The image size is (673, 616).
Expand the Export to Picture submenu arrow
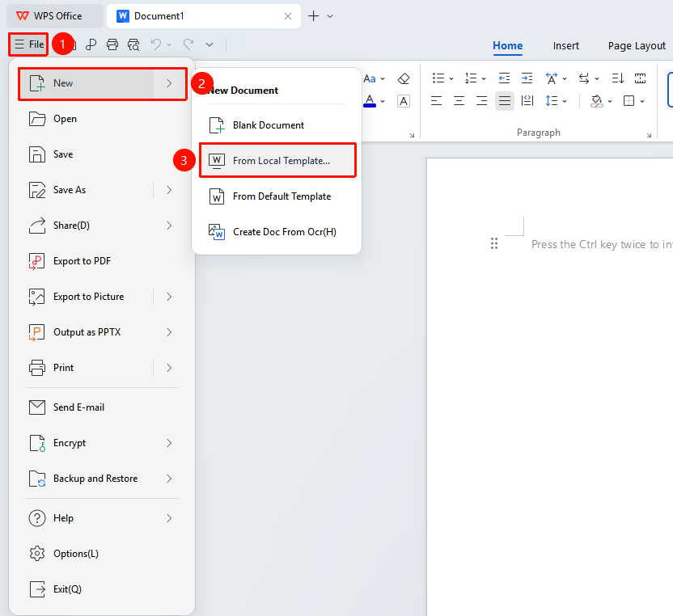pyautogui.click(x=169, y=297)
